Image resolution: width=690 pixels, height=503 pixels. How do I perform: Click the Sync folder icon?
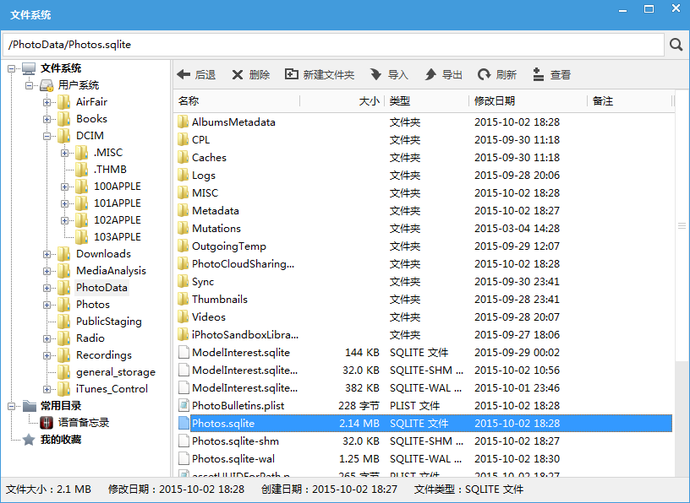pos(183,281)
